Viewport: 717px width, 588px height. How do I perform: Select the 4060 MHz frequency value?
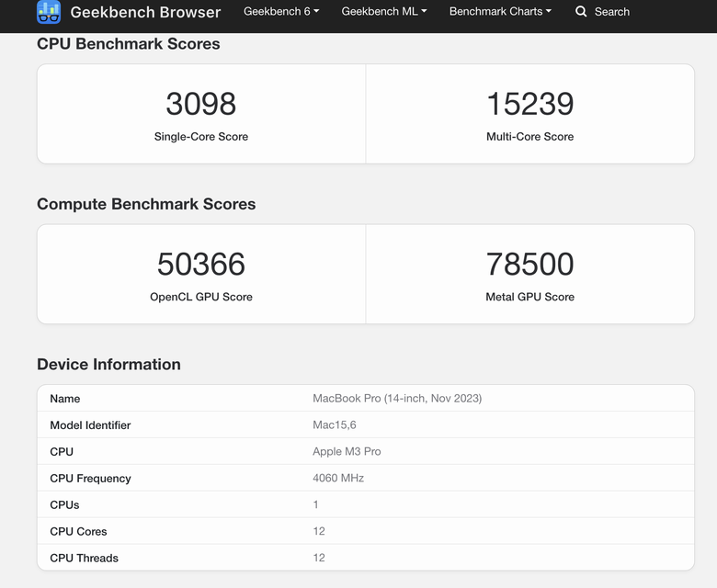point(338,478)
